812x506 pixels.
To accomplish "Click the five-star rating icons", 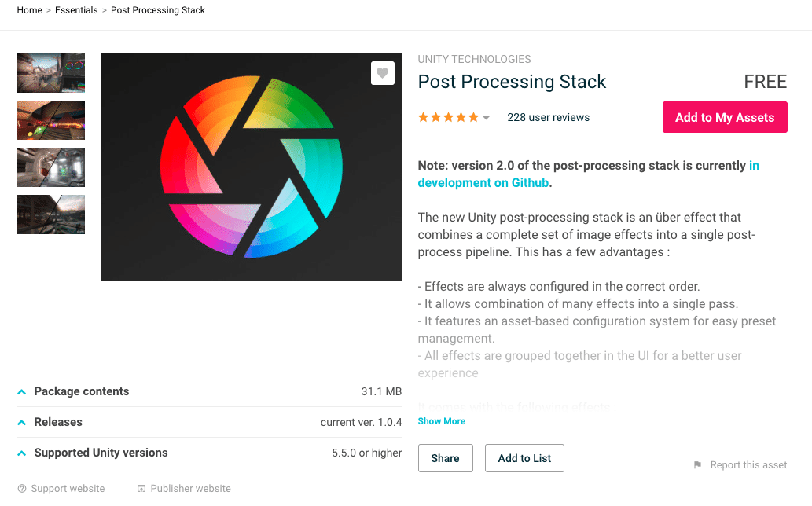I will [x=448, y=117].
